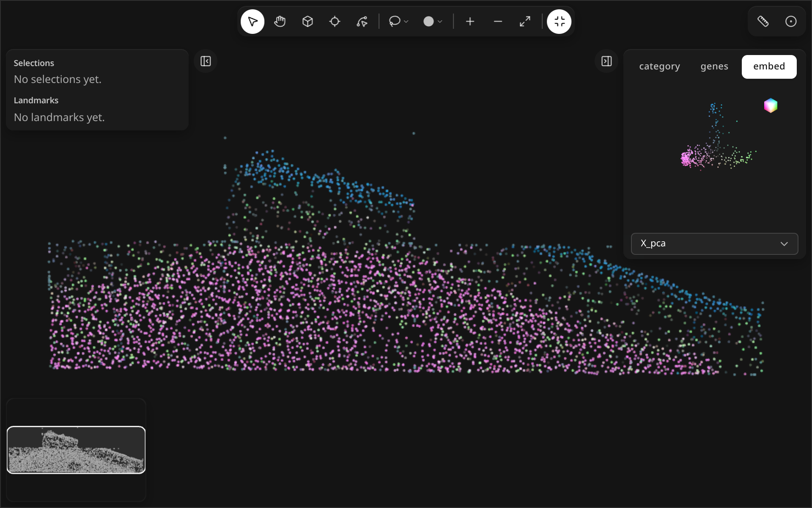The height and width of the screenshot is (508, 812).
Task: Select the lasso selection tool
Action: pos(394,21)
